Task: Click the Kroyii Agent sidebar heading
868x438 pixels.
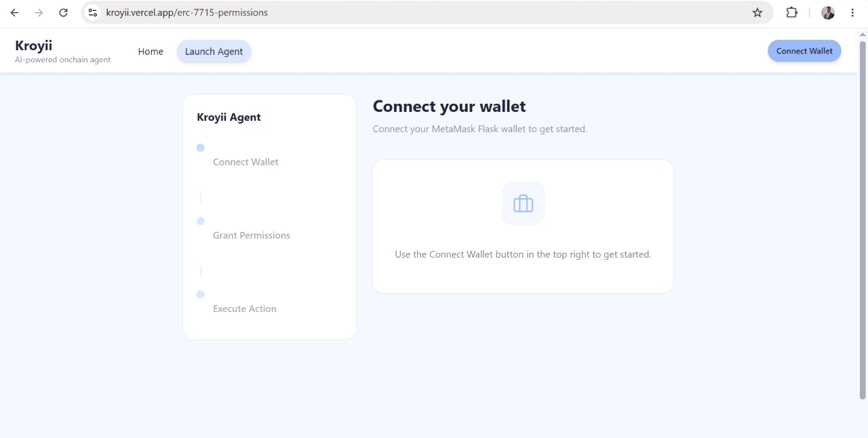Action: click(x=229, y=117)
